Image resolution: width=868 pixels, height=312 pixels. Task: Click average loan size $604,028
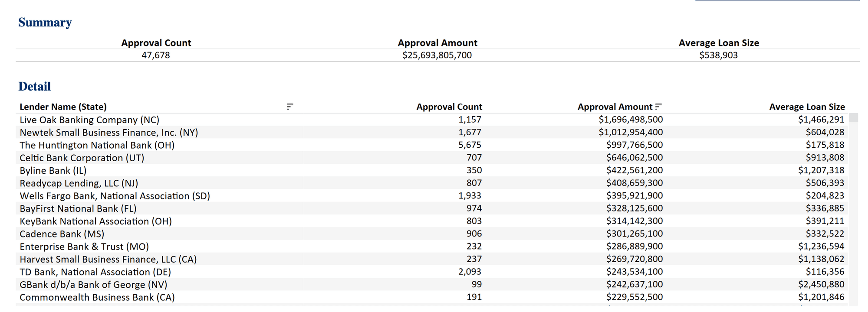point(825,132)
